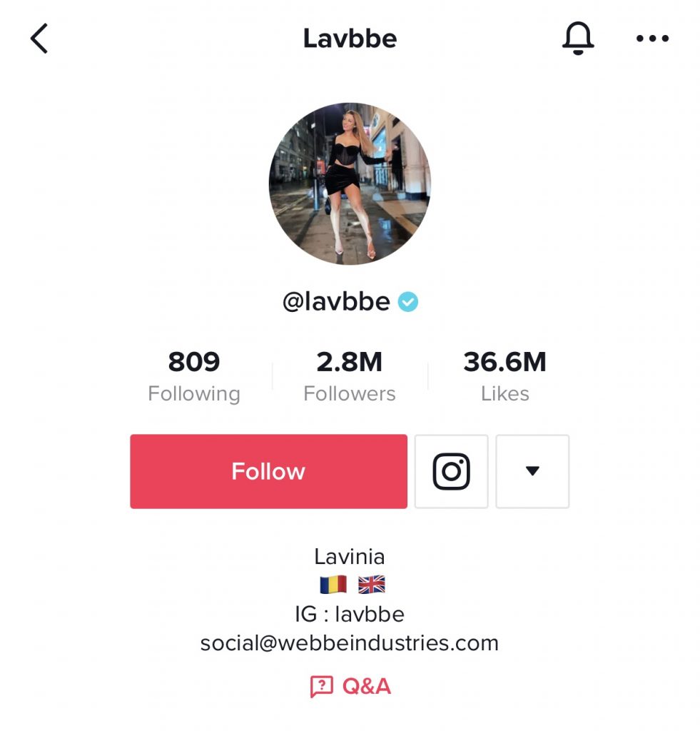
Task: Tap the social@webbeindustries.com email
Action: pyautogui.click(x=350, y=643)
